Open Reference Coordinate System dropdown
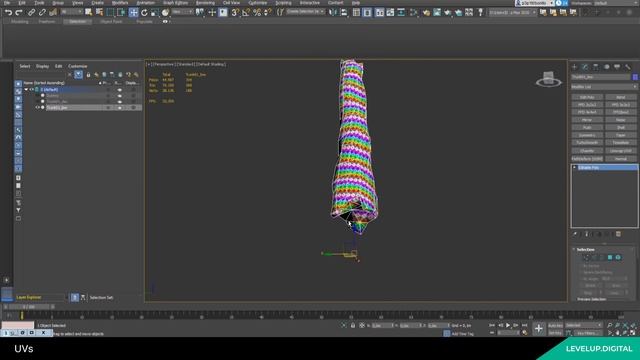 pos(182,12)
